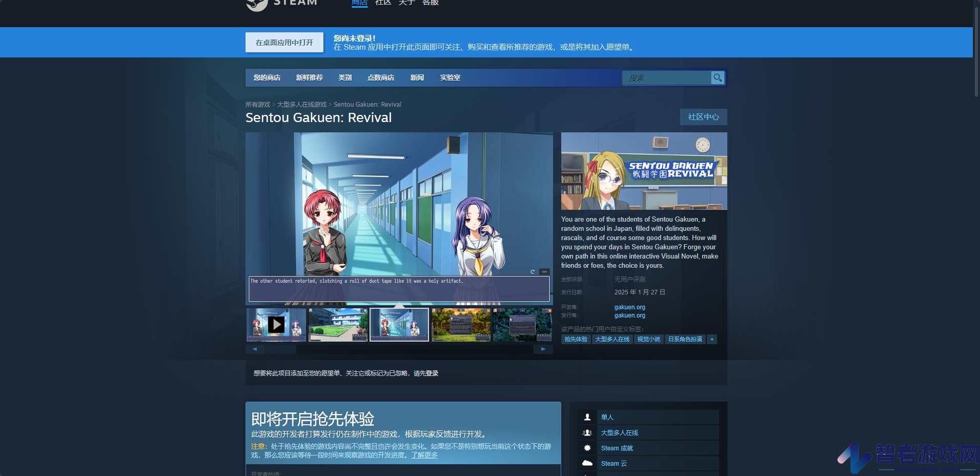Viewport: 980px width, 476px height.
Task: Click the single-player person icon
Action: 587,417
